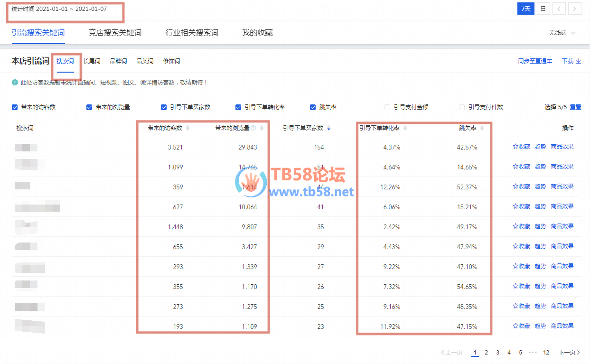This screenshot has height=364, width=590.
Task: Sort by 引导下单买家数 column arrow
Action: tap(329, 128)
